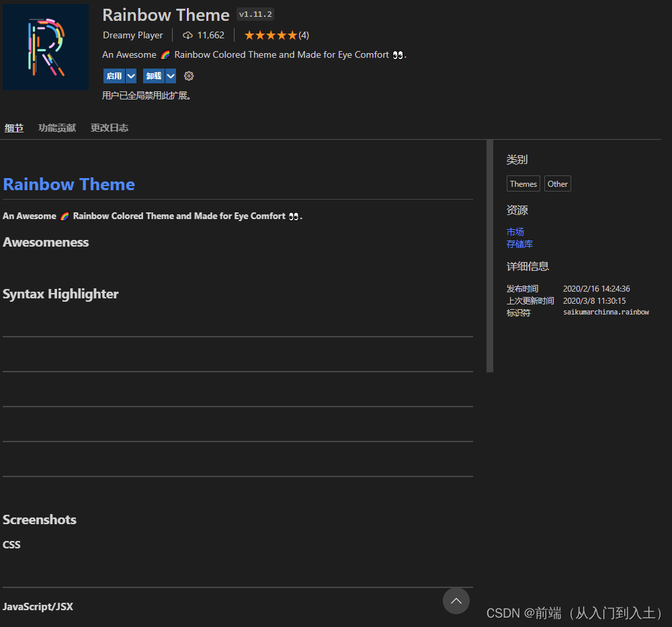This screenshot has width=672, height=627.
Task: Open the 存储库 resource link
Action: (520, 244)
